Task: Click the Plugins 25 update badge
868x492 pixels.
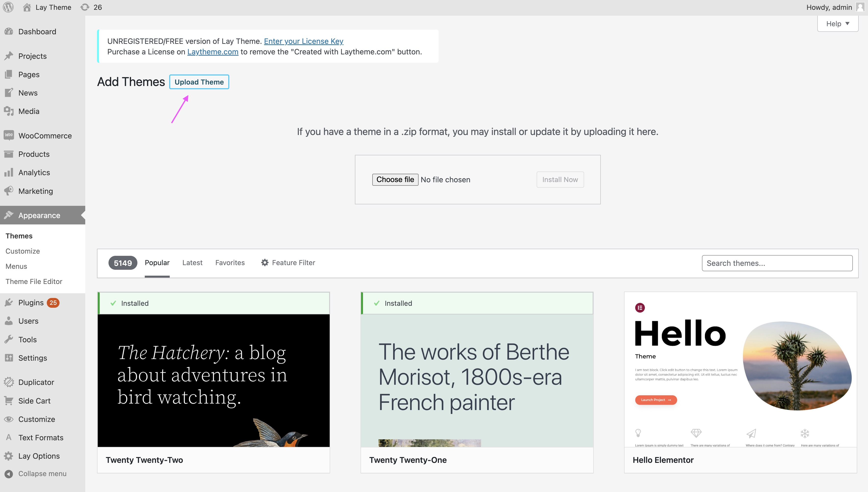Action: [53, 303]
